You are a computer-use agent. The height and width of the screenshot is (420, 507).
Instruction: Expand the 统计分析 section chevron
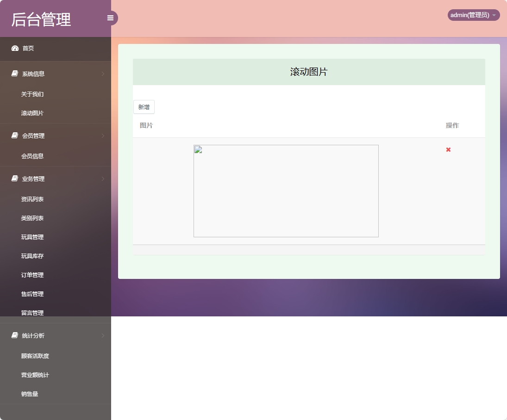click(x=102, y=336)
